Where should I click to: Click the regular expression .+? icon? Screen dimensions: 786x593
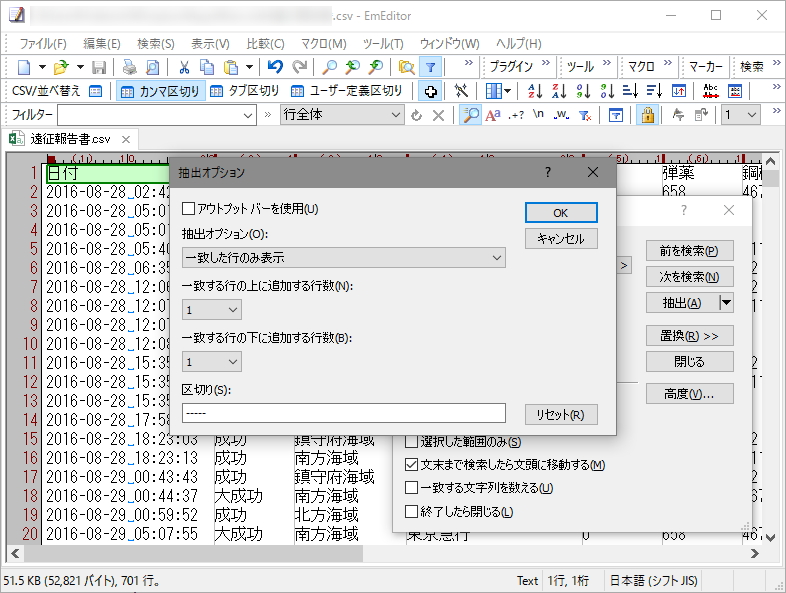(x=516, y=115)
